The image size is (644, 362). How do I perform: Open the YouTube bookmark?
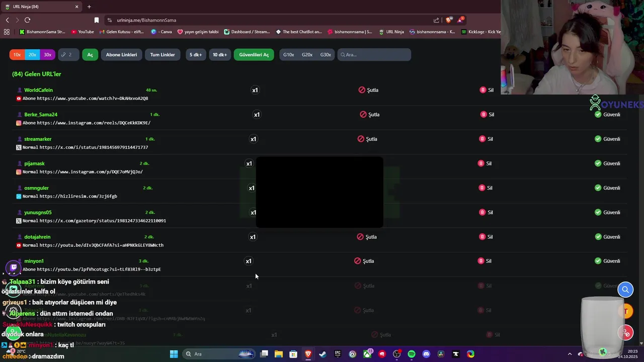coord(83,32)
